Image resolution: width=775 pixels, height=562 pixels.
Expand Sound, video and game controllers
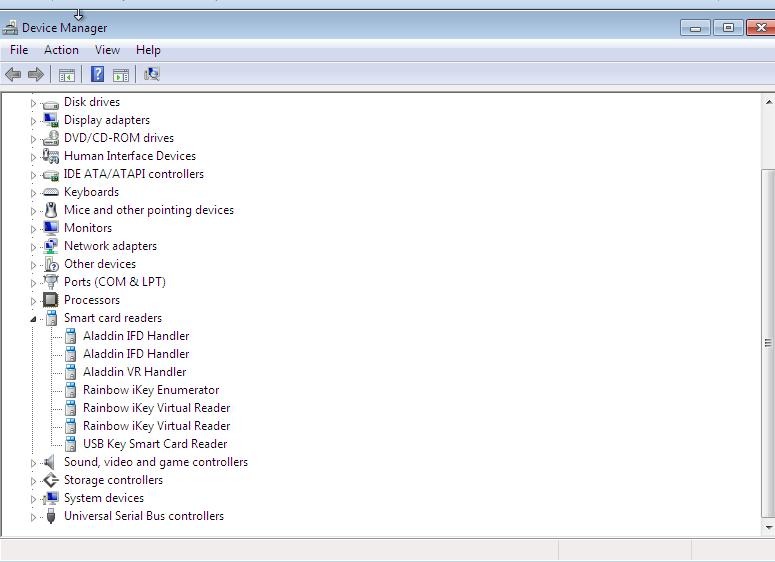click(x=33, y=463)
